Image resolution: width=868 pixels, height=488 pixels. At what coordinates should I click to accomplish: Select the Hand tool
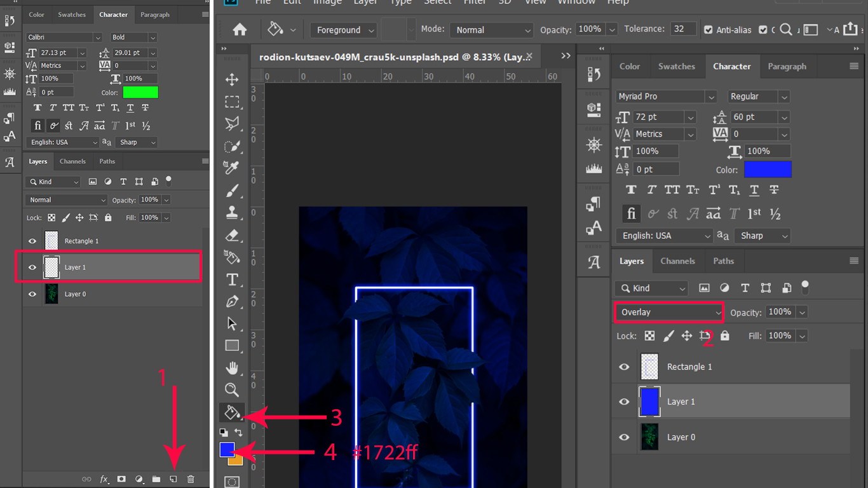coord(232,368)
